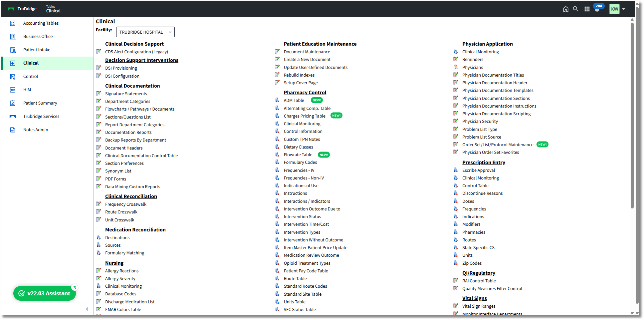Open Business Office menu item
The height and width of the screenshot is (320, 644).
tap(38, 37)
